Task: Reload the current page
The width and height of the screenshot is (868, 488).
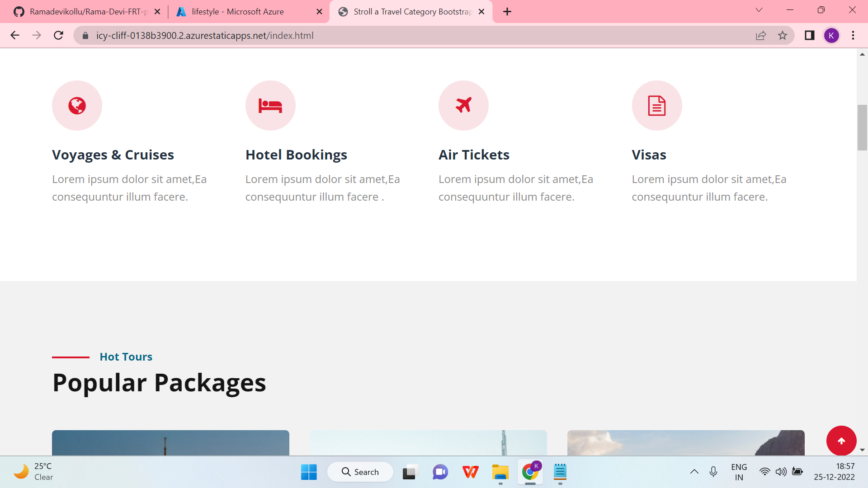Action: point(58,35)
